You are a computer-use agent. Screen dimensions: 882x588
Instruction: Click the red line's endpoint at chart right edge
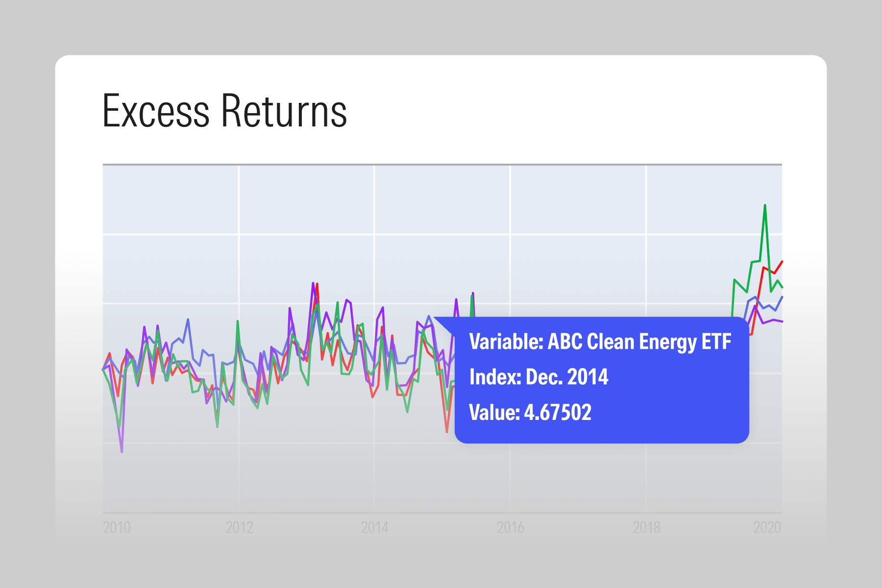pos(782,262)
